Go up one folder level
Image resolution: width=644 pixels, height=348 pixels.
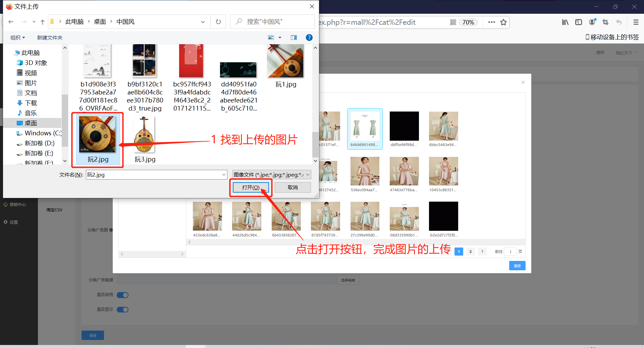coord(43,22)
